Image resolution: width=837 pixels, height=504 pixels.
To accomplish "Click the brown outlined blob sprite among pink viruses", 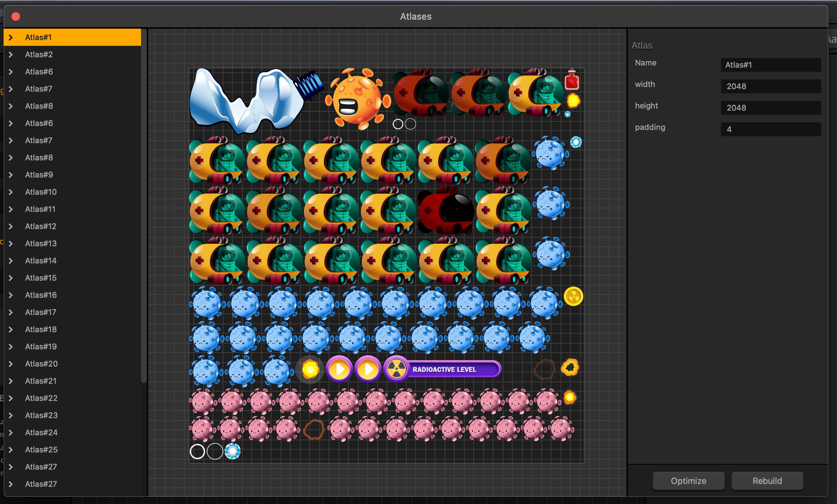I will (x=314, y=429).
